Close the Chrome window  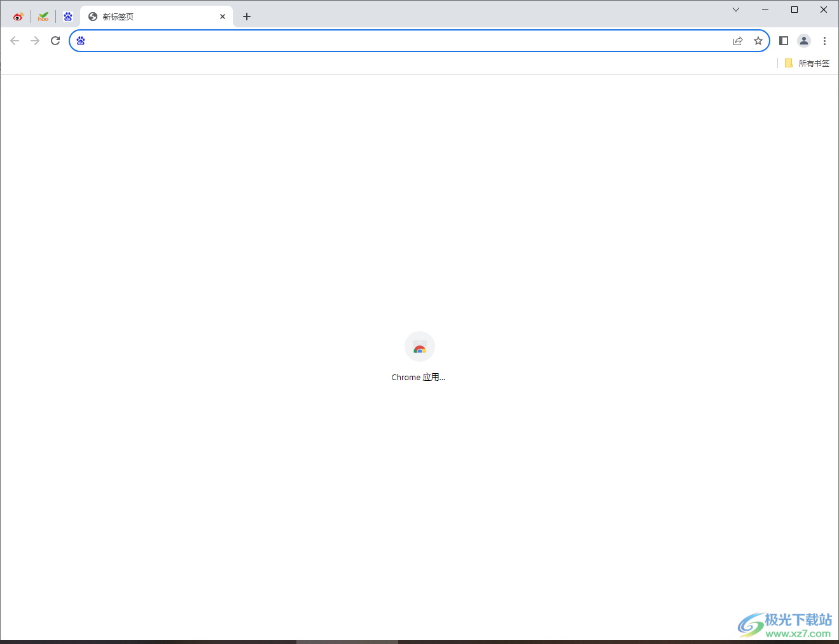(824, 10)
